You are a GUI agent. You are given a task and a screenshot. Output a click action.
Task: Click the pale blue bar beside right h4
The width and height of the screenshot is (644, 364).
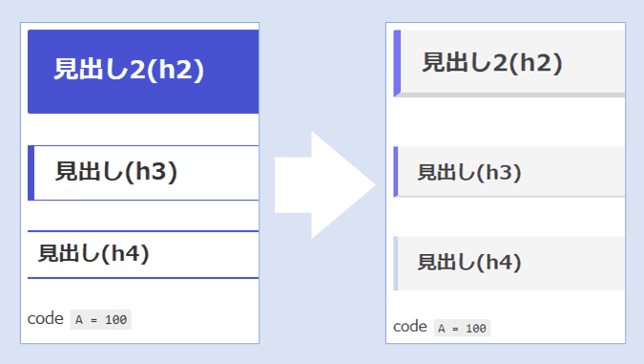coord(396,264)
